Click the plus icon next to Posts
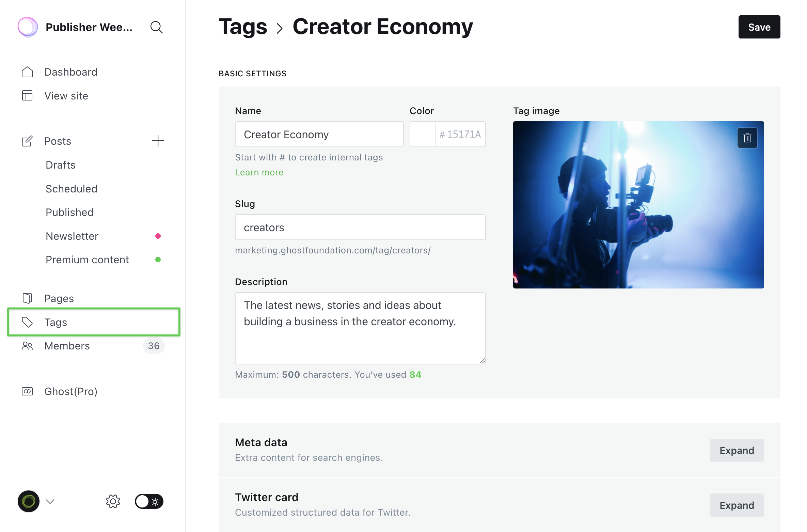Image resolution: width=807 pixels, height=532 pixels. point(158,141)
